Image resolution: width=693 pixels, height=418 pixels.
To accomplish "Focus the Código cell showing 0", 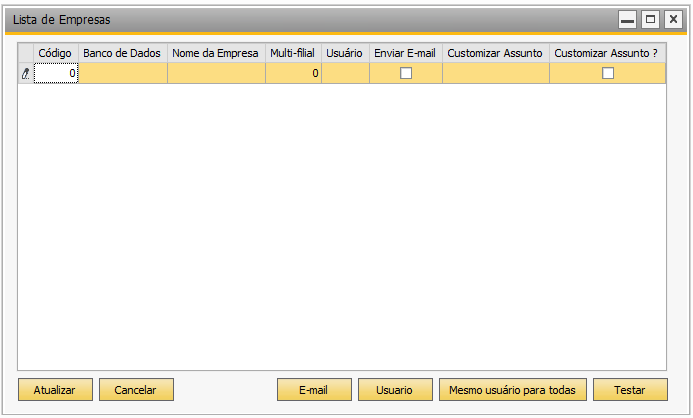I will click(x=56, y=73).
